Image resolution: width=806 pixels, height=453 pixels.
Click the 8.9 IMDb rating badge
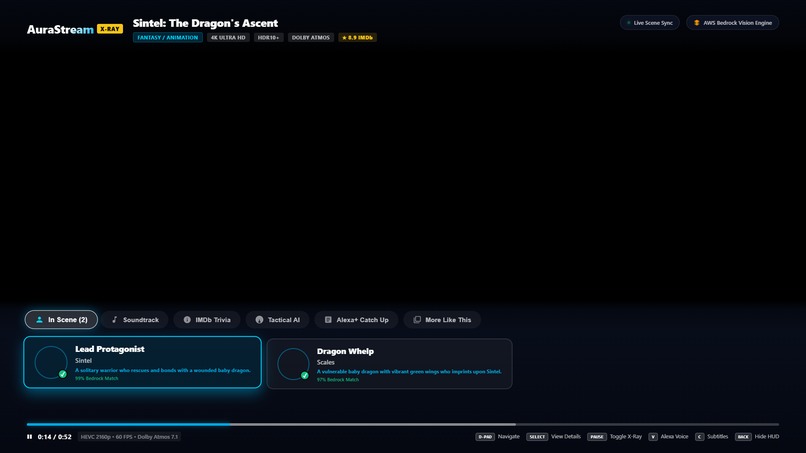357,38
